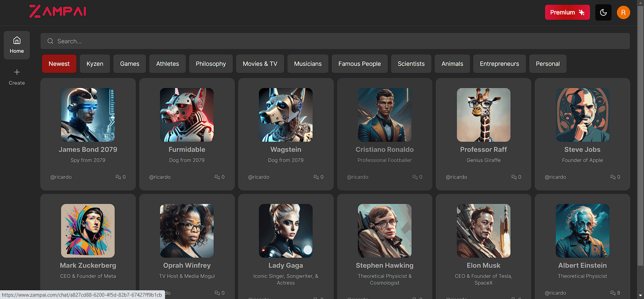The width and height of the screenshot is (644, 299).
Task: Click @ricardo on James Bond 2079 card
Action: click(x=61, y=177)
